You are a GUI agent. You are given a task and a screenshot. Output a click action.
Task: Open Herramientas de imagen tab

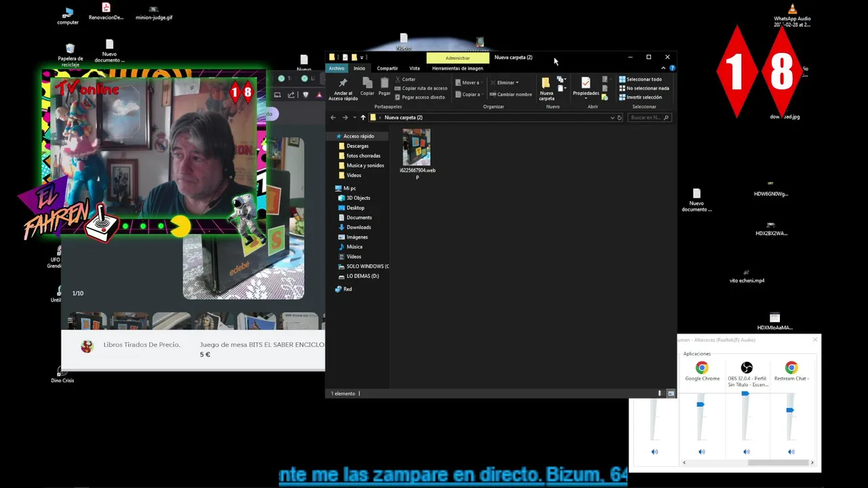[x=458, y=68]
